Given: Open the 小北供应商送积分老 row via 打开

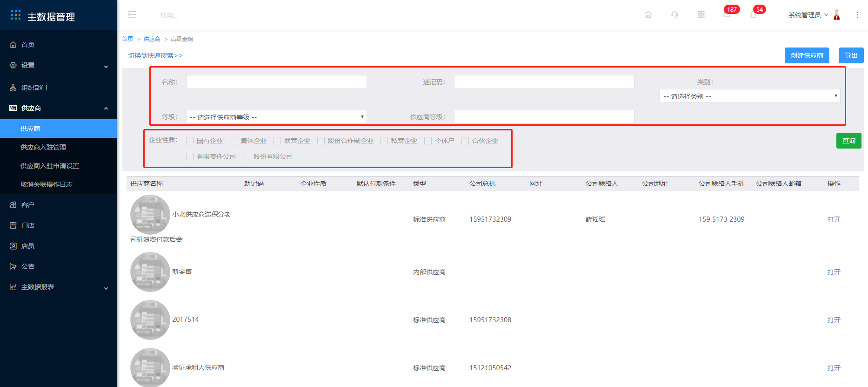Looking at the screenshot, I should click(834, 219).
